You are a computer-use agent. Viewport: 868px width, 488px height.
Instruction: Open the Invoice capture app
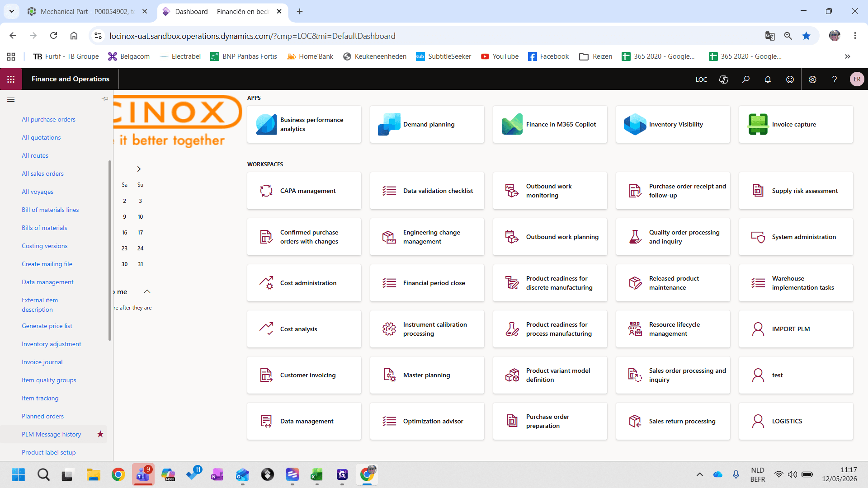[796, 124]
